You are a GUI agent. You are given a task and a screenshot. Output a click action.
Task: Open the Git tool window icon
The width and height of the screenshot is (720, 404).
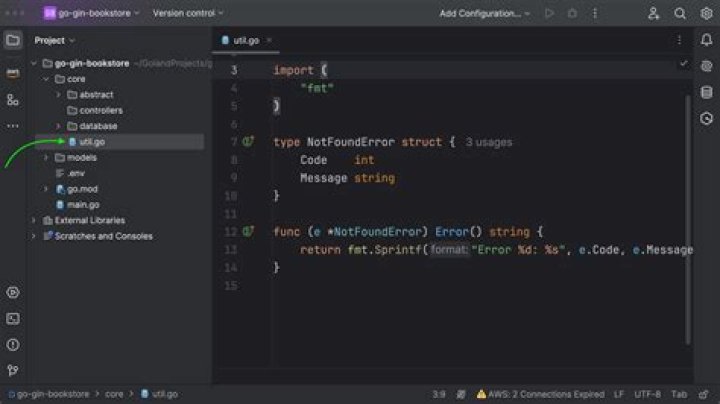click(x=12, y=371)
